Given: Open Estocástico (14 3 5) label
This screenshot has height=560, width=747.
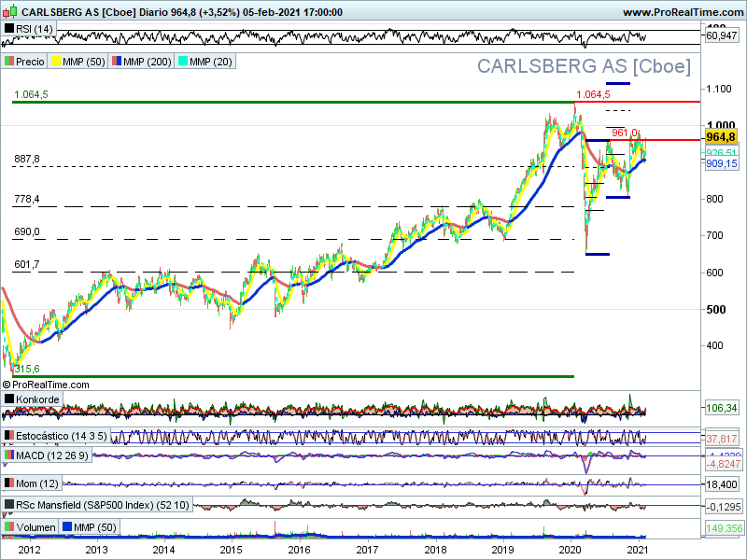Looking at the screenshot, I should pyautogui.click(x=62, y=436).
